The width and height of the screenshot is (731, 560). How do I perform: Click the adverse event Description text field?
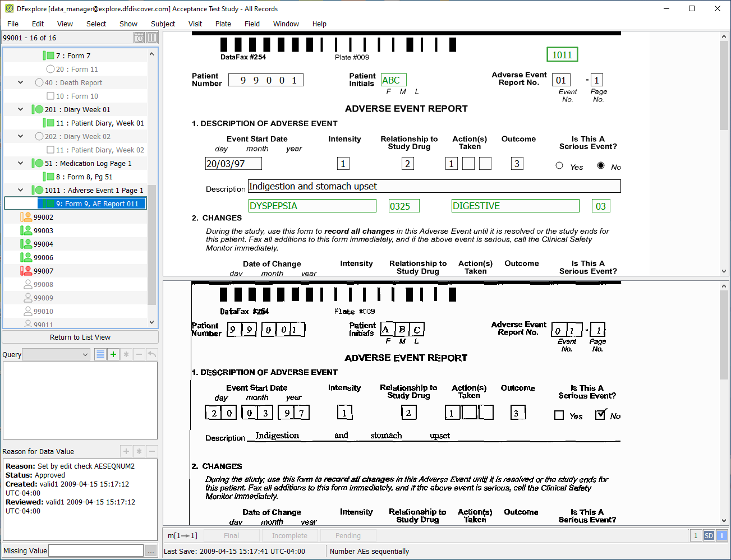pyautogui.click(x=434, y=186)
